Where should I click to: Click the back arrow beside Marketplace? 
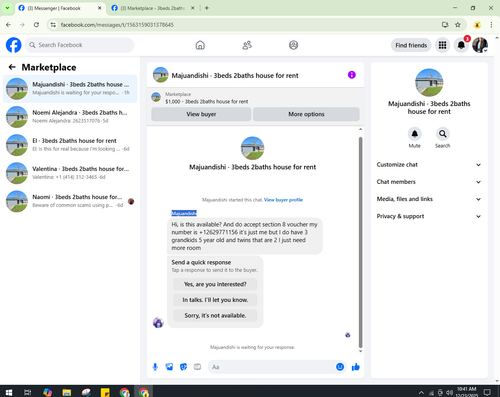[x=12, y=67]
